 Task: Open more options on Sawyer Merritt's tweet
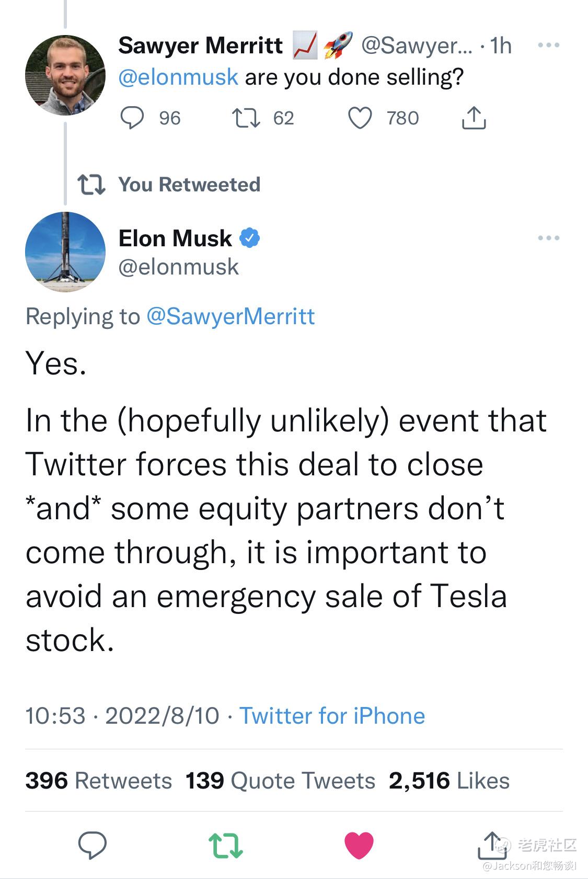[549, 45]
